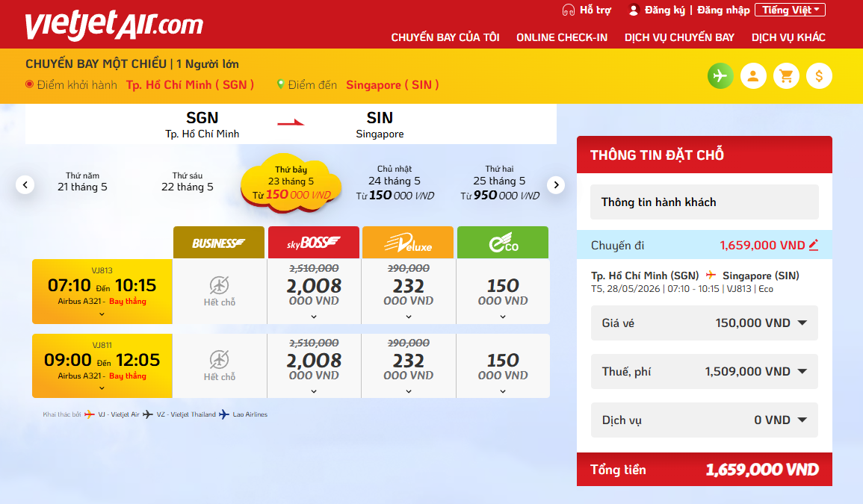
Task: Select SkyBoss fare 2,008,000 VND for VJ811
Action: 314,366
